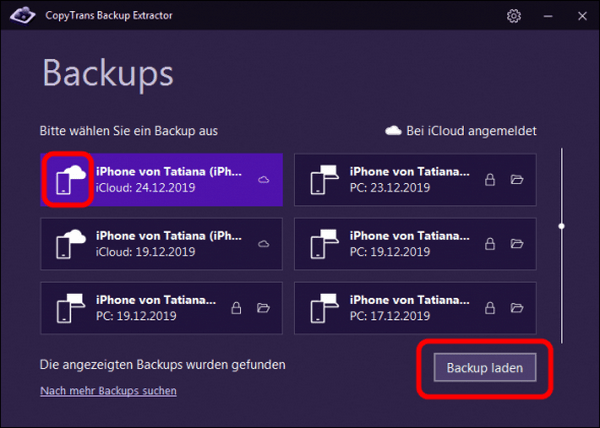Click the iCloud backup device icon for 24.12.2019
This screenshot has width=600, height=428.
pos(71,180)
